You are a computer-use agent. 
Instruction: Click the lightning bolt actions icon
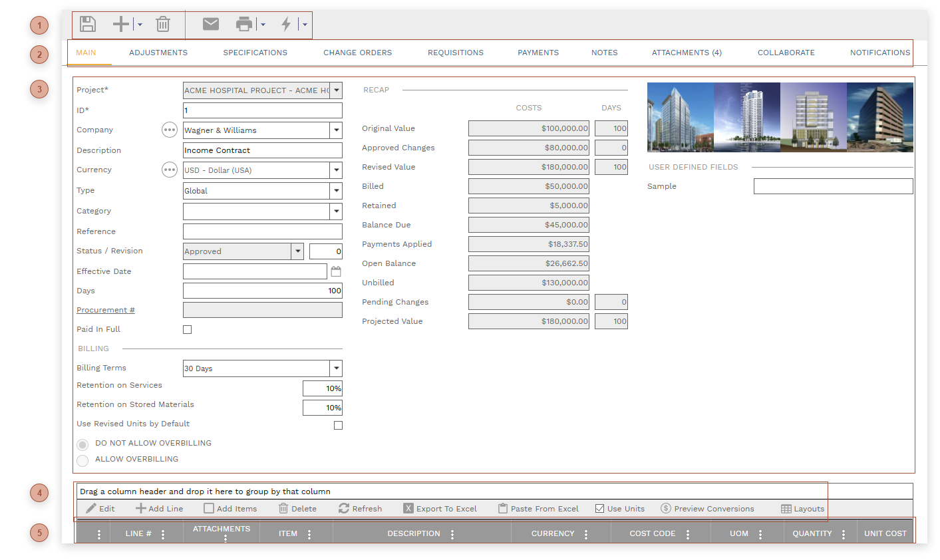(286, 25)
